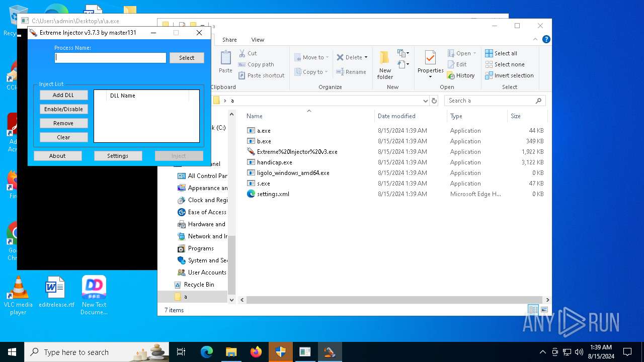
Task: Select the settings.xml file
Action: (x=273, y=194)
